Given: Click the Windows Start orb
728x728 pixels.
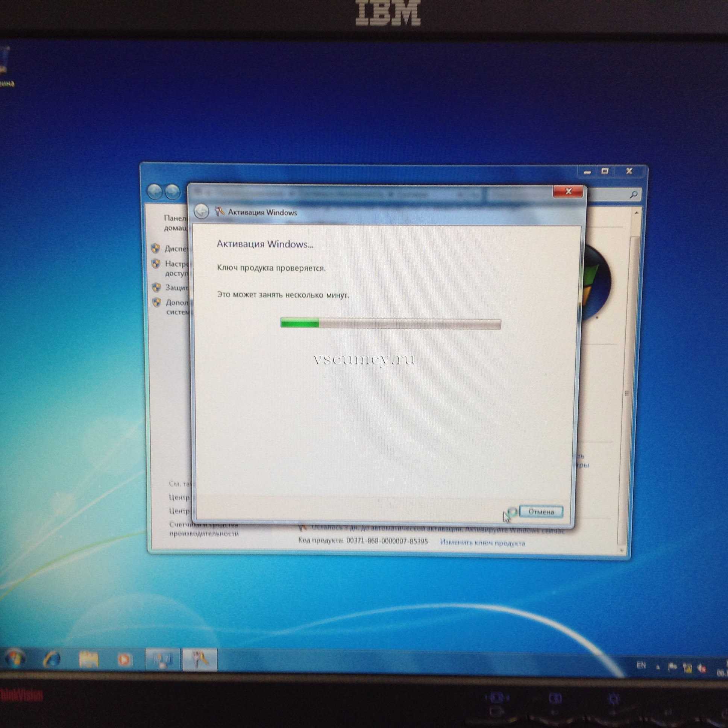Looking at the screenshot, I should (15, 658).
